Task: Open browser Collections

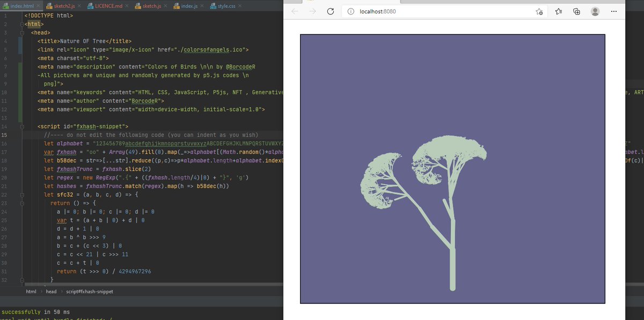Action: (577, 11)
